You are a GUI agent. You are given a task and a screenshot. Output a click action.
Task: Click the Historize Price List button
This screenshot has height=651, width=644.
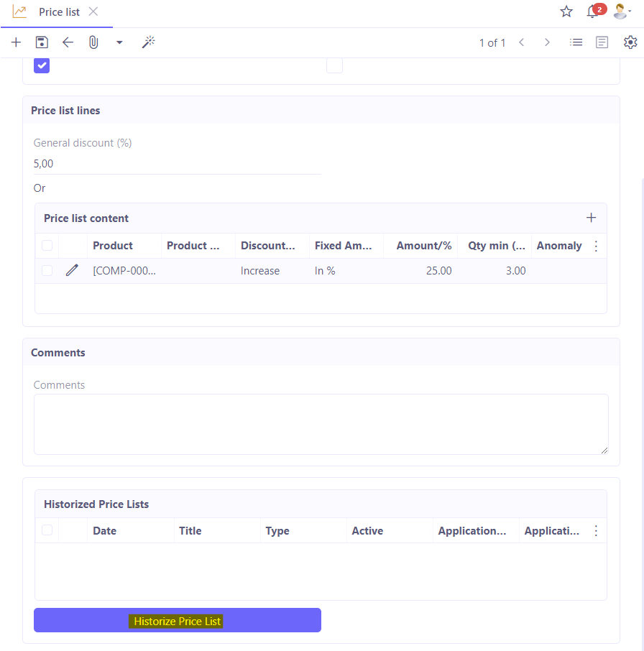177,620
